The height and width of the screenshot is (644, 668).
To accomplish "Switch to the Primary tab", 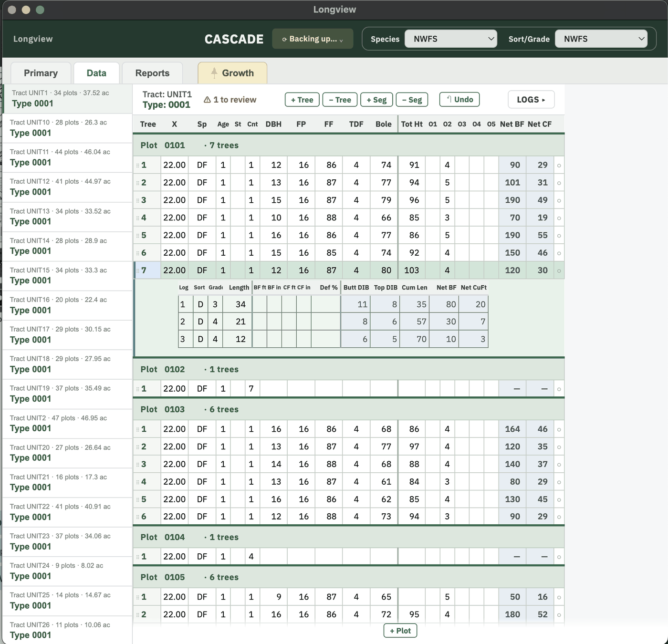I will (41, 73).
